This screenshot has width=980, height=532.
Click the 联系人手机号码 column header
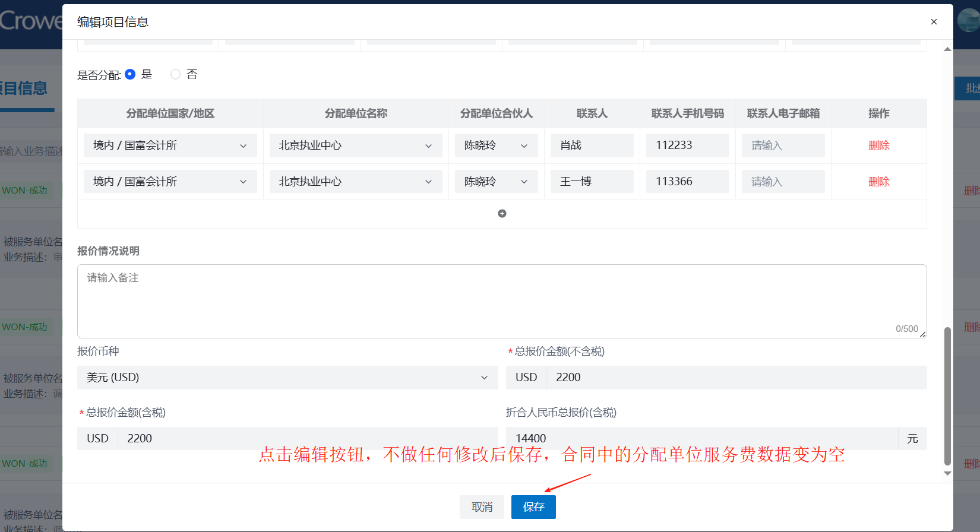(688, 113)
